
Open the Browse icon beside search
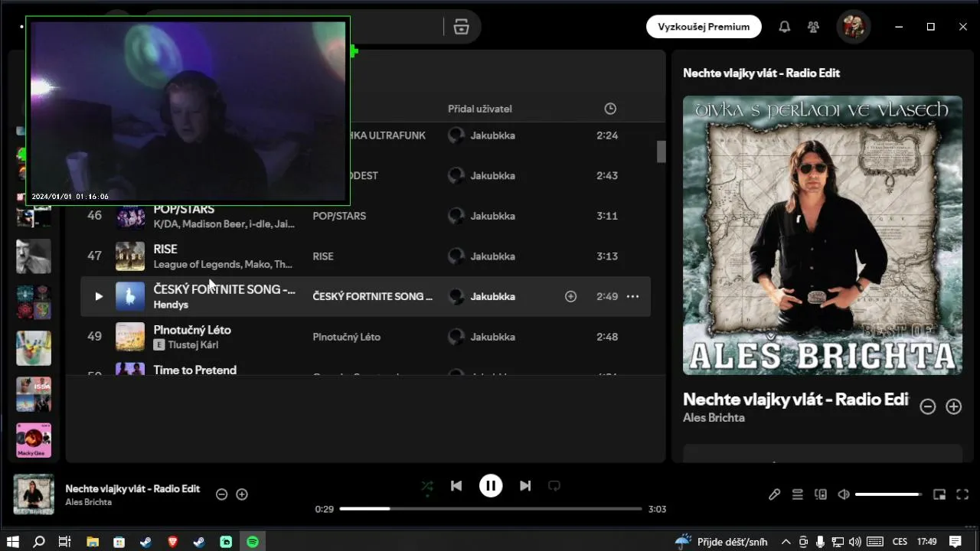461,27
